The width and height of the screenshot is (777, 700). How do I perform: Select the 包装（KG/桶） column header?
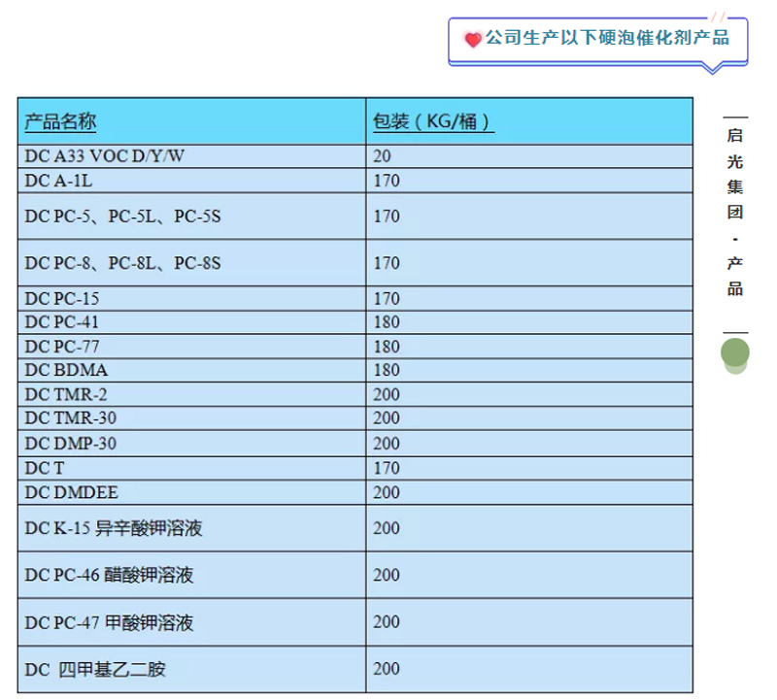433,122
